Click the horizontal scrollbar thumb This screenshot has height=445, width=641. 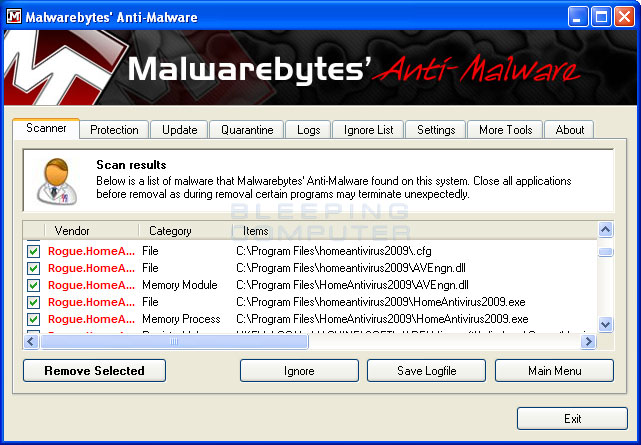[174, 341]
